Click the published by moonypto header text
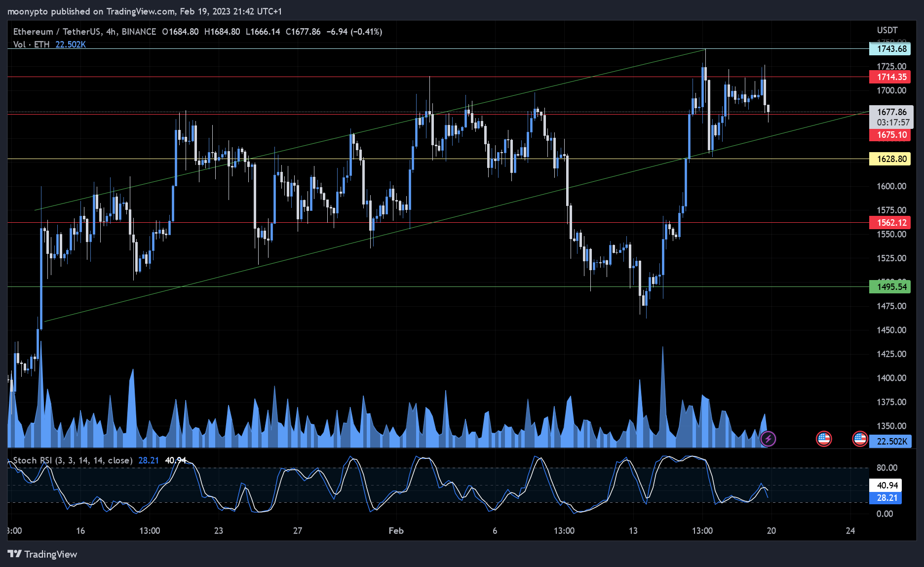The image size is (924, 567). click(145, 11)
